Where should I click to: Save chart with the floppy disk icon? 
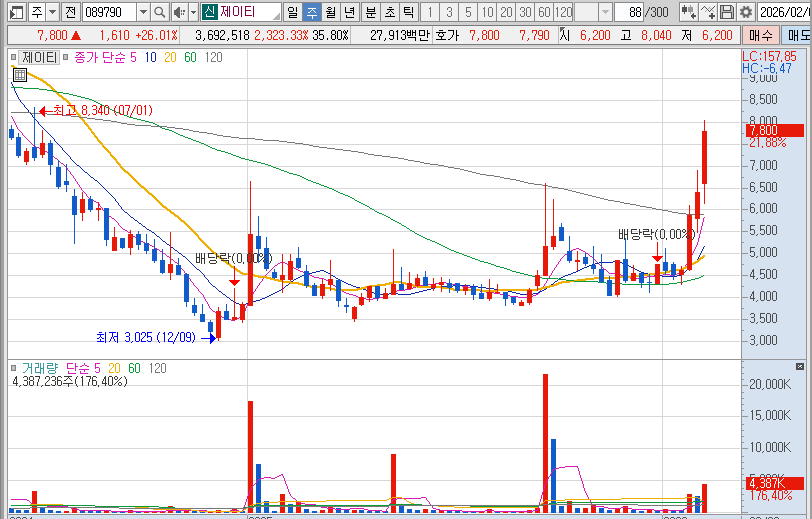click(x=727, y=11)
